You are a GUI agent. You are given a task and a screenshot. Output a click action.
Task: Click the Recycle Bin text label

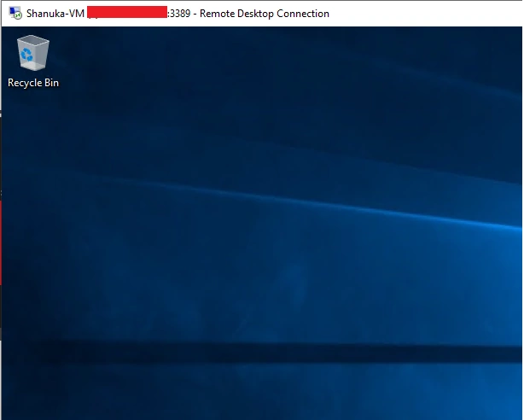(33, 83)
